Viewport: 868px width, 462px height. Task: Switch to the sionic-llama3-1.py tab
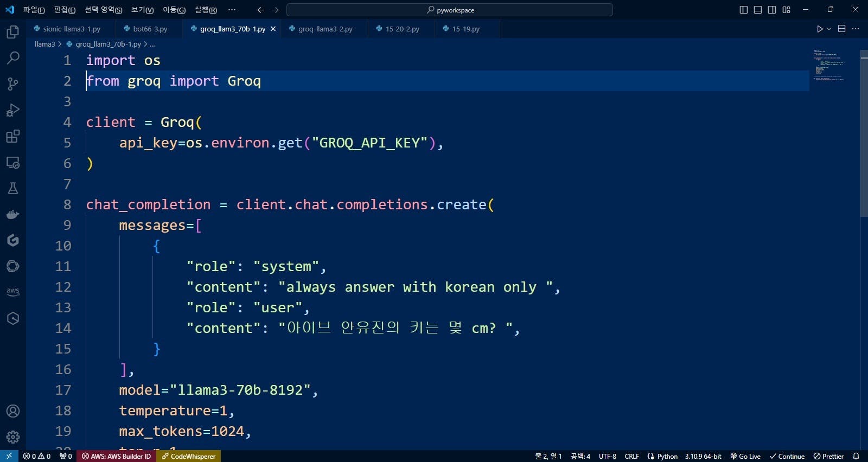coord(71,29)
